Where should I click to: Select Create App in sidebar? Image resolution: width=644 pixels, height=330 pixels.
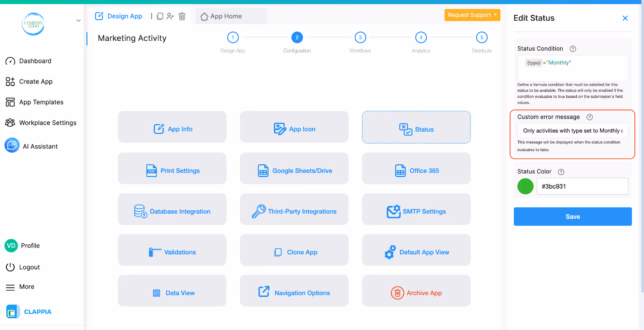pyautogui.click(x=36, y=82)
